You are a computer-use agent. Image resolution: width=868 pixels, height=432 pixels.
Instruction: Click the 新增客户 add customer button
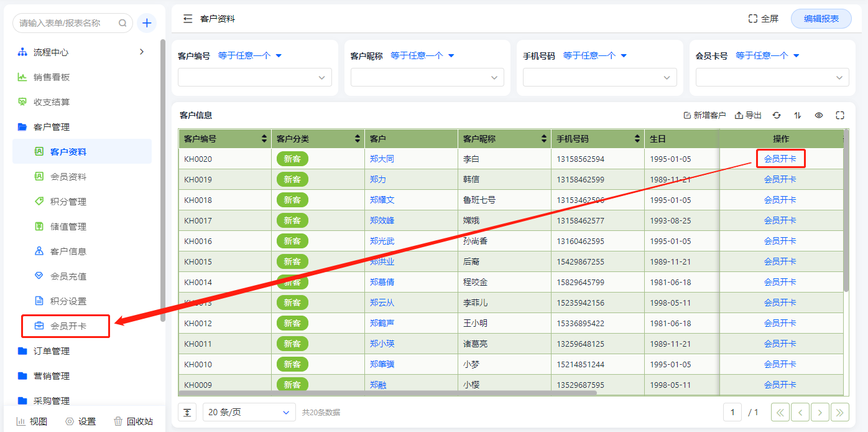point(704,115)
